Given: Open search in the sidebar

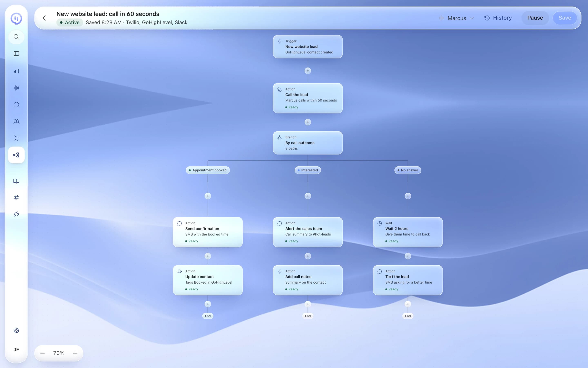Looking at the screenshot, I should coord(16,37).
